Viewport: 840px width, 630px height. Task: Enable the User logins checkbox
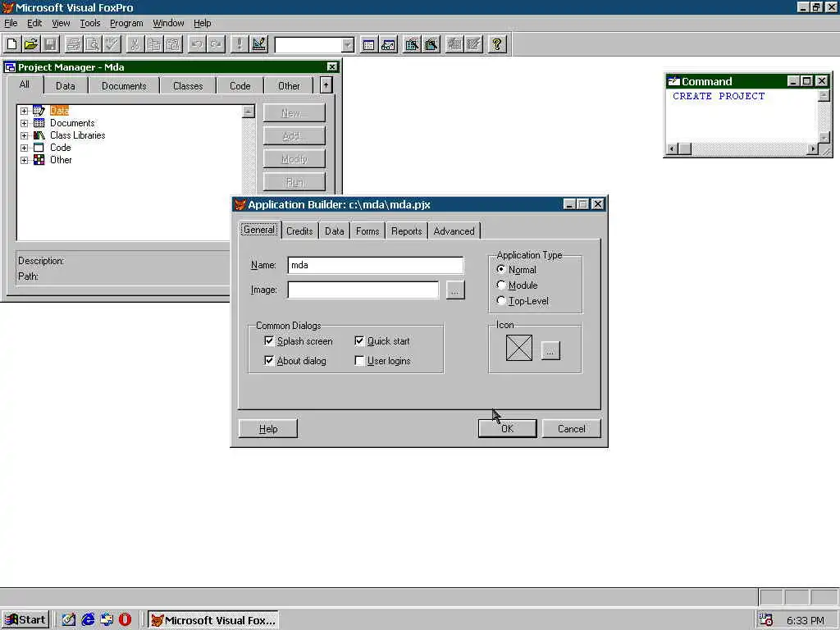click(359, 361)
